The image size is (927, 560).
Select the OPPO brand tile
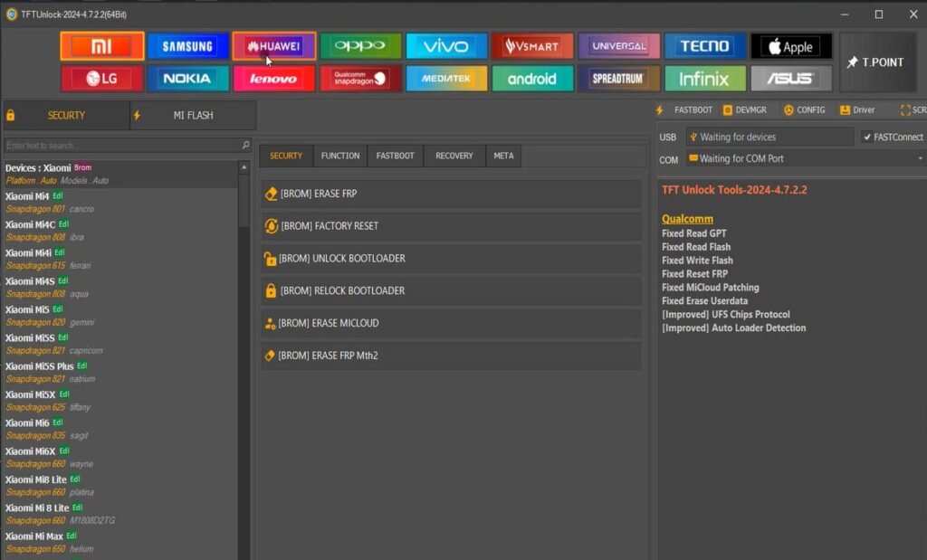click(x=360, y=46)
